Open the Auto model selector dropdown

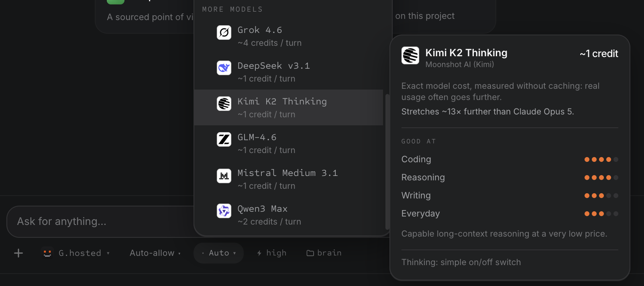point(219,253)
